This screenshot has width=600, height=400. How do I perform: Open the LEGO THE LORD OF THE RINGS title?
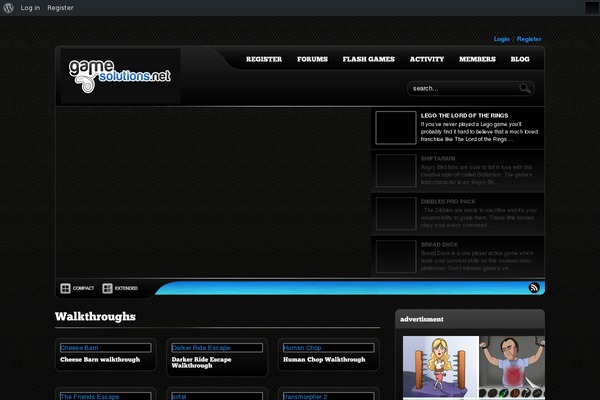pyautogui.click(x=465, y=116)
